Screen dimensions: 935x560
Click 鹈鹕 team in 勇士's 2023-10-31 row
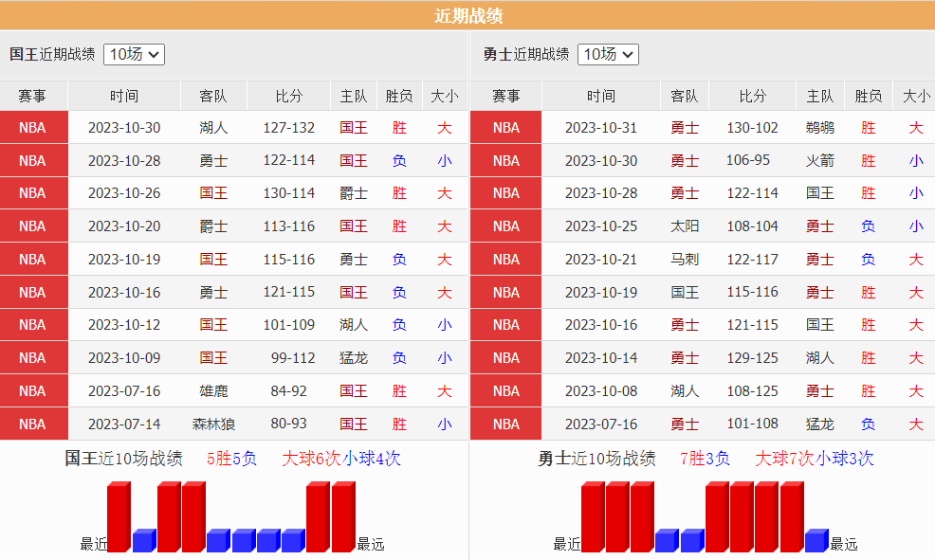click(x=819, y=128)
